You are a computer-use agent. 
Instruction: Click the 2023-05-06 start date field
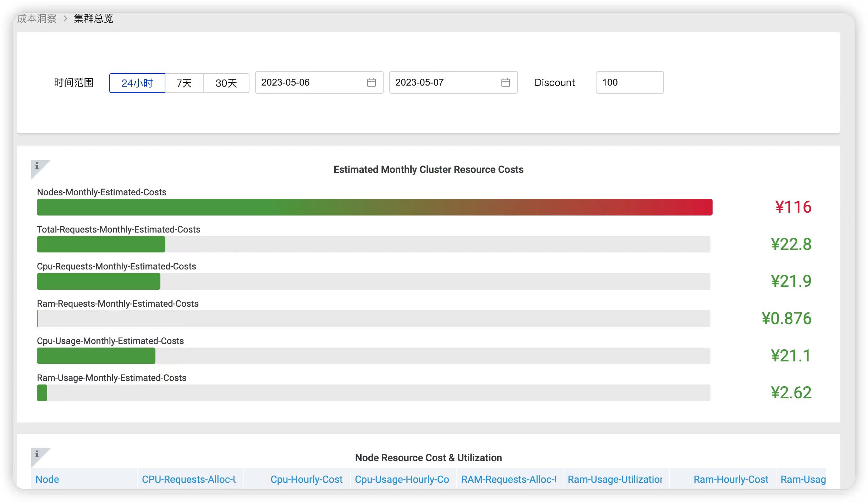coord(319,82)
